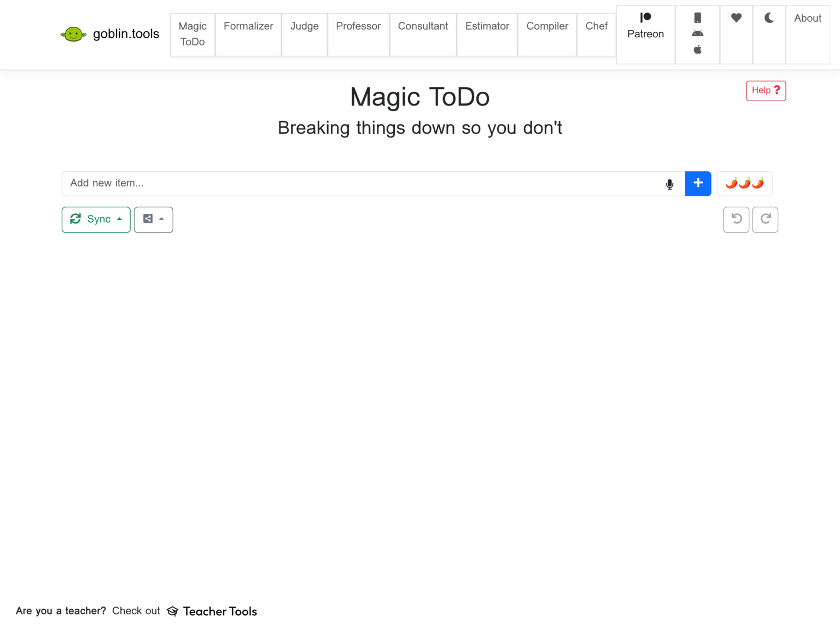Open the Judge tool tab

pyautogui.click(x=304, y=26)
